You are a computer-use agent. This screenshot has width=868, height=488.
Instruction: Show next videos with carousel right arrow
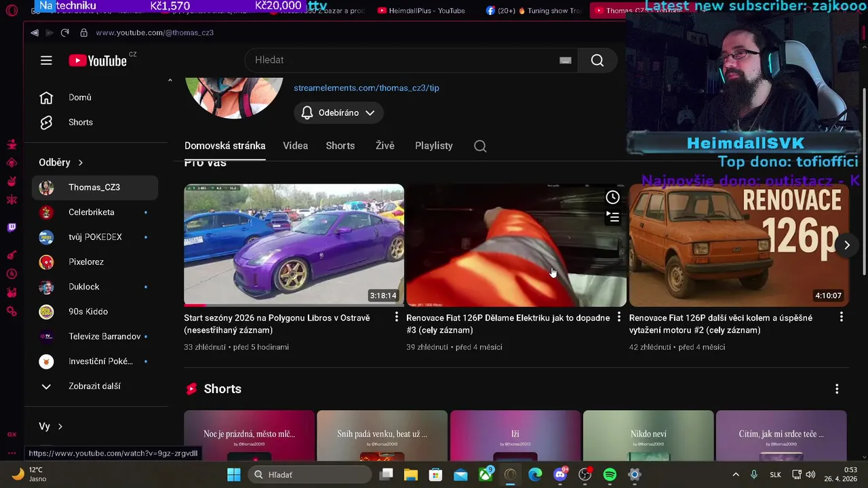[x=846, y=245]
